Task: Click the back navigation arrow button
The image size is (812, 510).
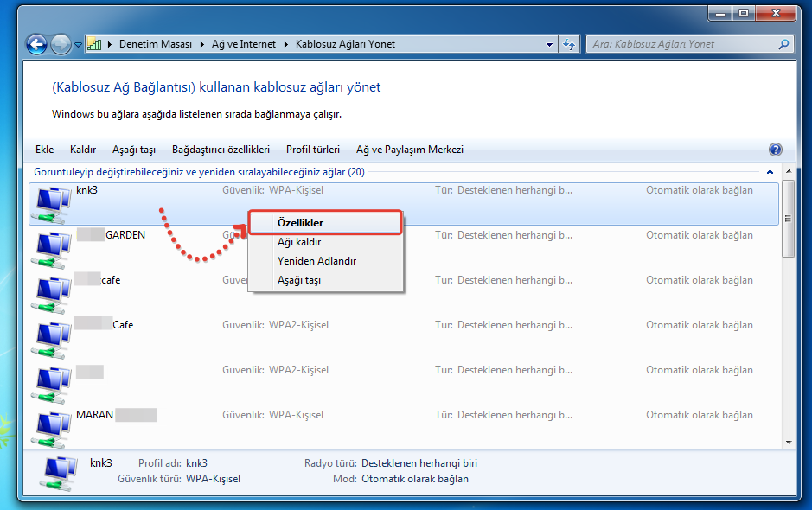Action: click(x=36, y=44)
